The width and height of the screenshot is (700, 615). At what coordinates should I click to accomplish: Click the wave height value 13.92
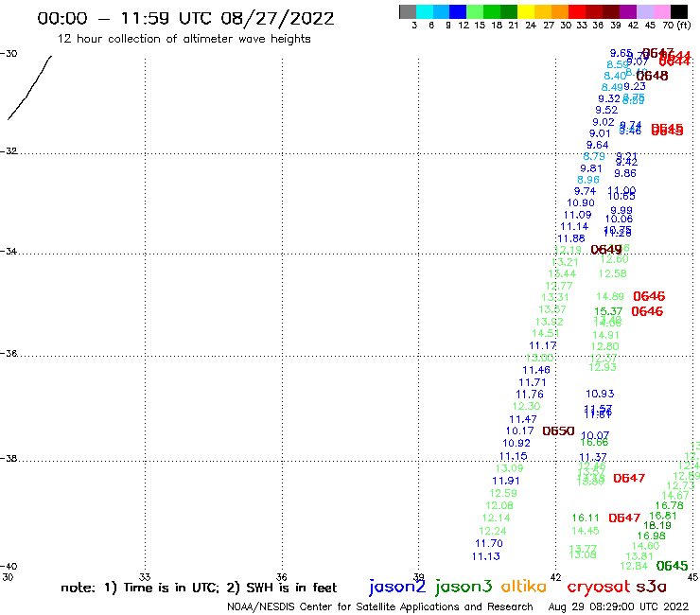click(x=549, y=322)
